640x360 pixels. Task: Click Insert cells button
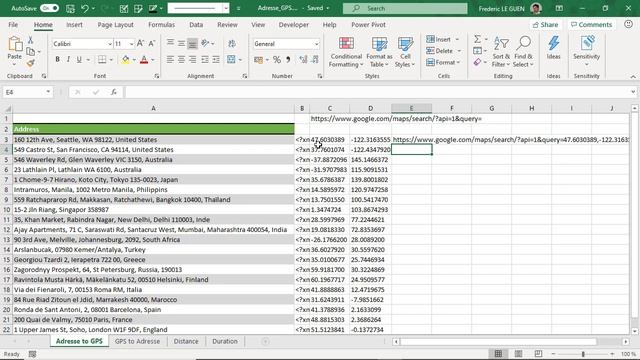coord(438,39)
